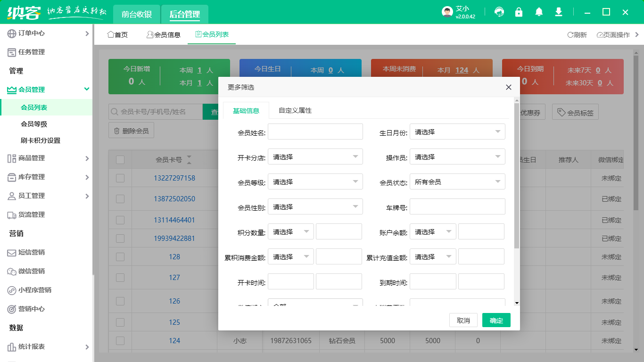Click the 营销中心 target icon
Screen dimensions: 644x362
12,309
